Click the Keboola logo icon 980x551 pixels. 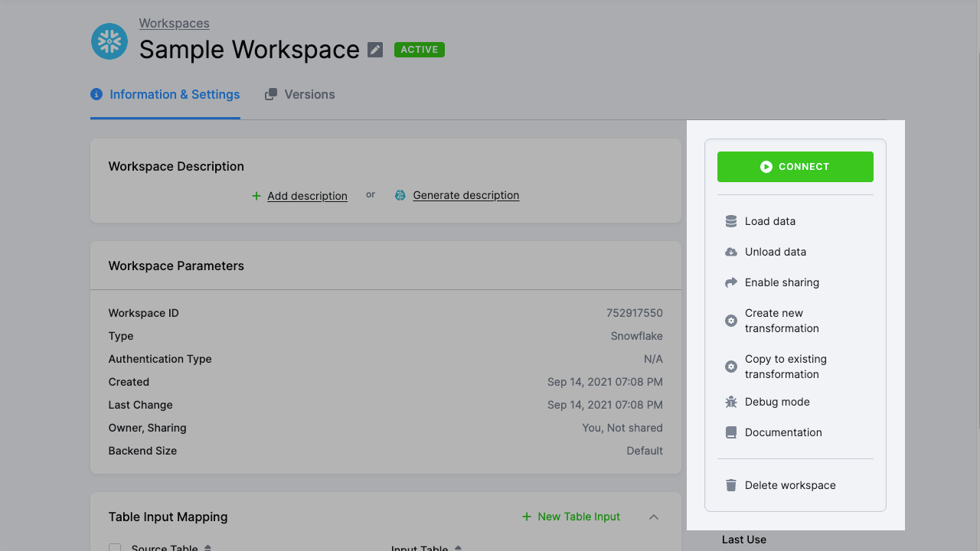pyautogui.click(x=109, y=41)
